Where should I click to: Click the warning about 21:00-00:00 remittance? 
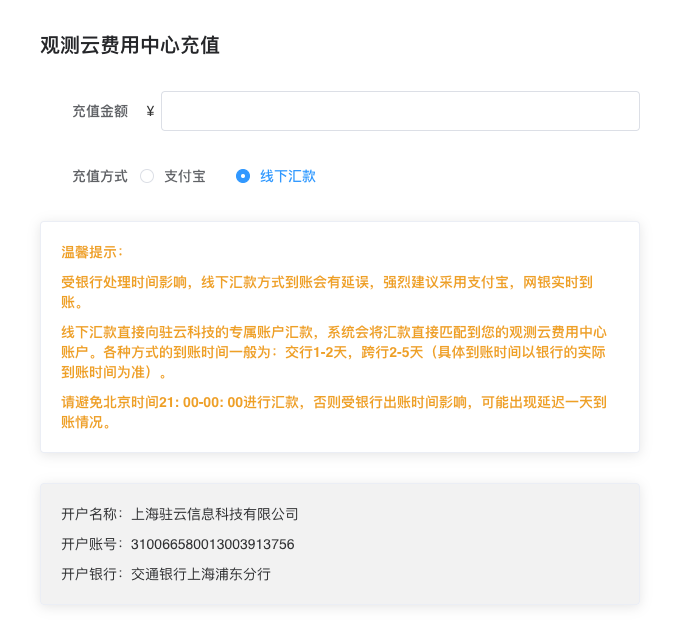(x=334, y=412)
